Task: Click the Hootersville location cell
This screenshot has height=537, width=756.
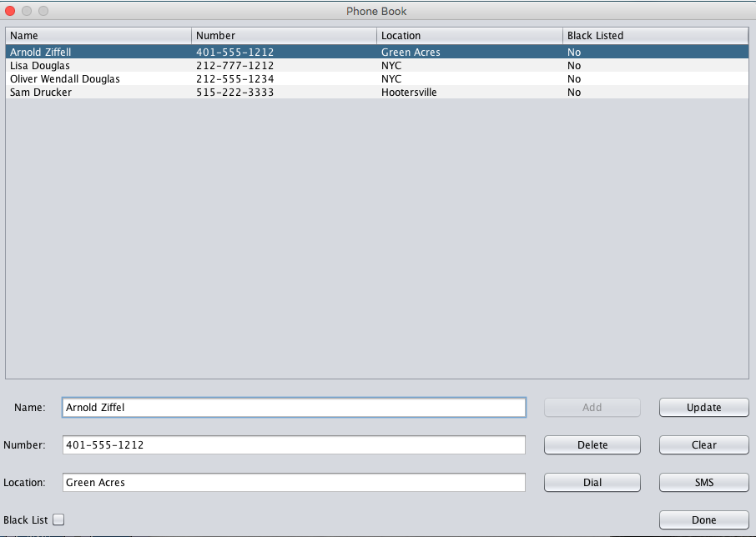Action: (x=409, y=93)
